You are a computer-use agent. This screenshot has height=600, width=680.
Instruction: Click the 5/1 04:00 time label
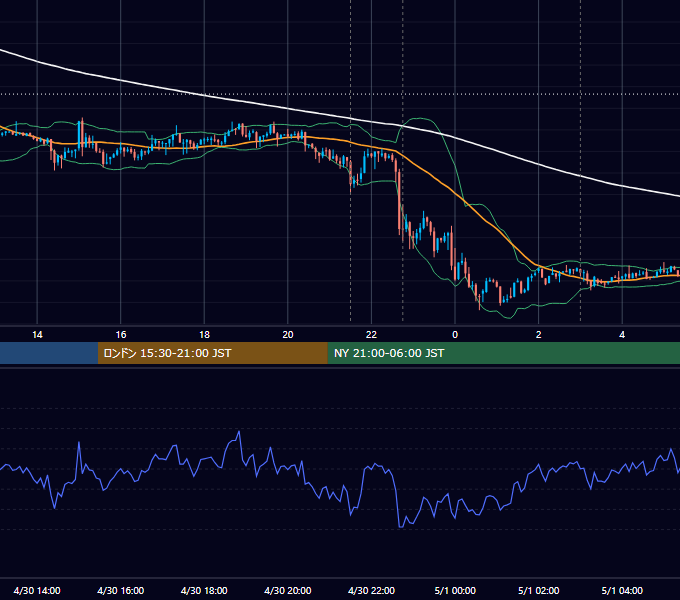click(622, 590)
